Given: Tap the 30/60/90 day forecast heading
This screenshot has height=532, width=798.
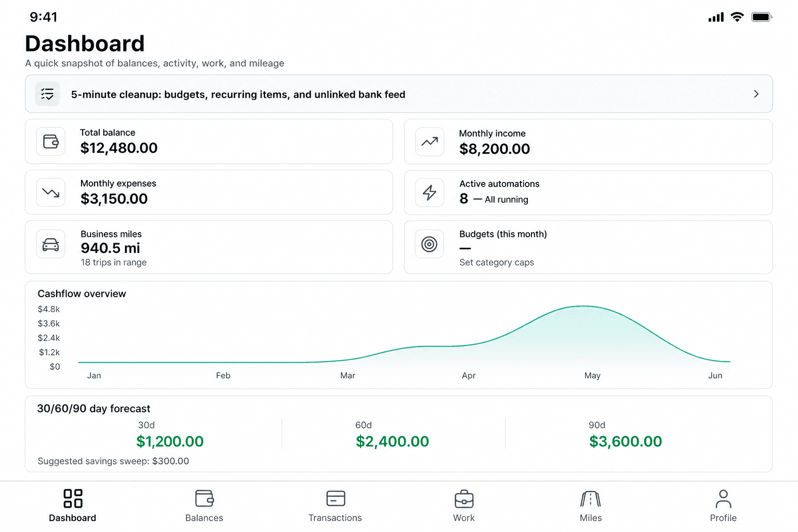Looking at the screenshot, I should click(94, 409).
